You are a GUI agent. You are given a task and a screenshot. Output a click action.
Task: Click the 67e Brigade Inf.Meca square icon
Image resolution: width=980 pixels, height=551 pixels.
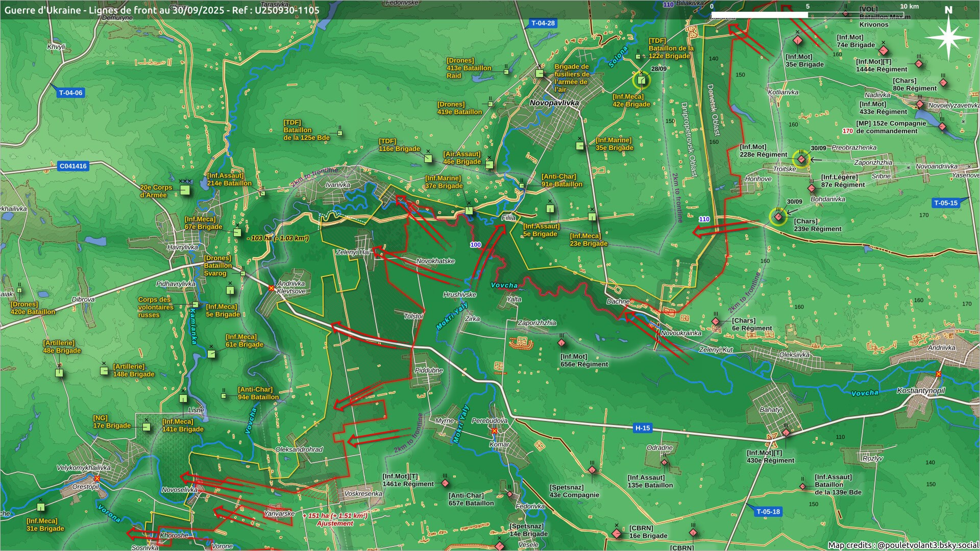(237, 233)
